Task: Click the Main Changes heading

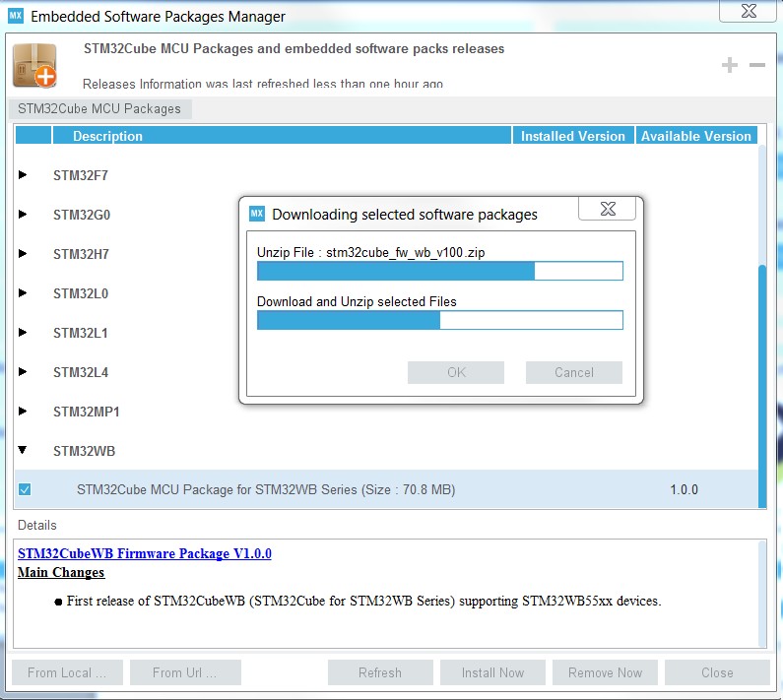Action: 61,572
